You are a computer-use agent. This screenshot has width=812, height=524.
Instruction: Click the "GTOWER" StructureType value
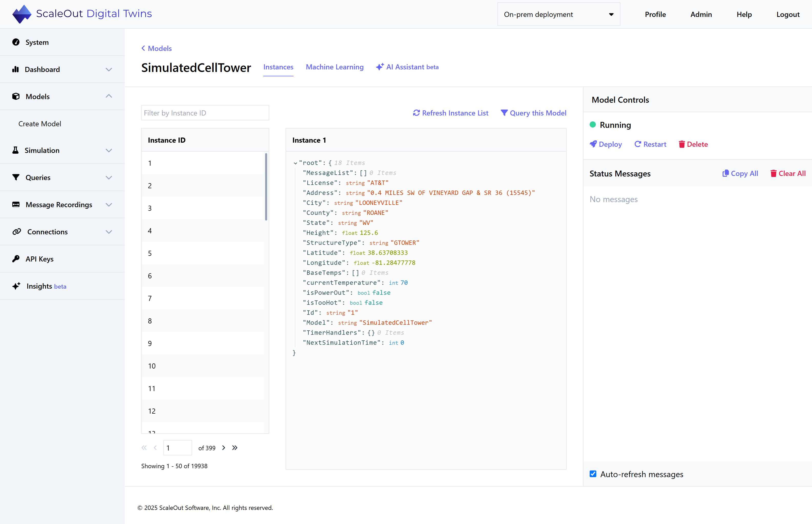[405, 243]
